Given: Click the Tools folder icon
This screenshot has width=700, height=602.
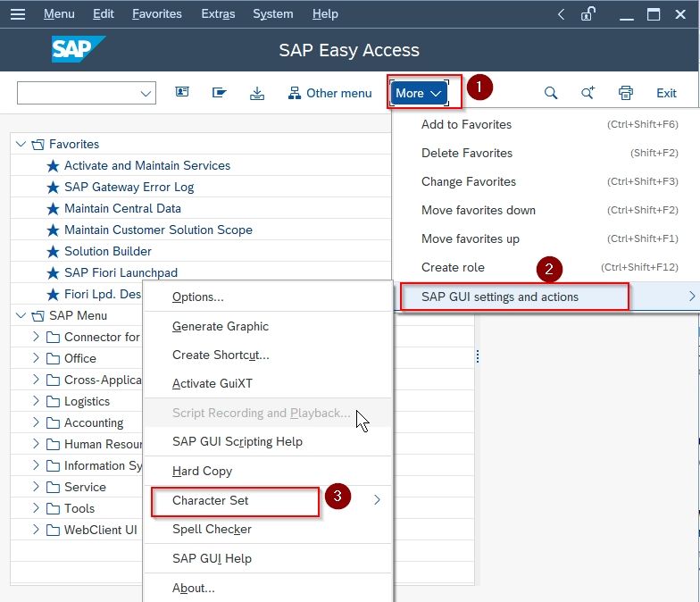Looking at the screenshot, I should [53, 509].
